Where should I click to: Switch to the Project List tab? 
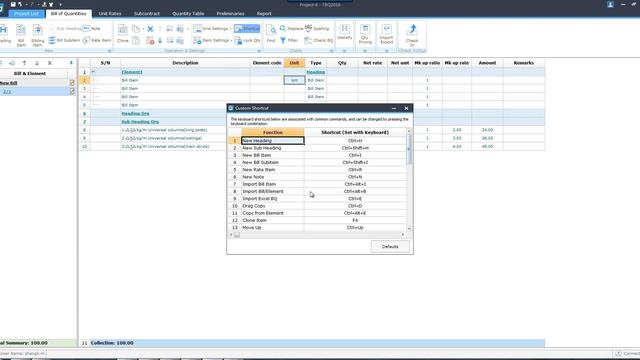click(26, 13)
